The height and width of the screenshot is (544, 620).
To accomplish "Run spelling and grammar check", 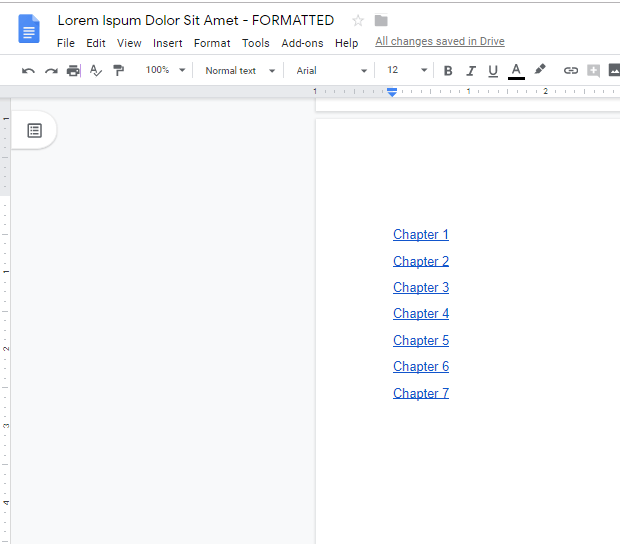I will point(96,71).
